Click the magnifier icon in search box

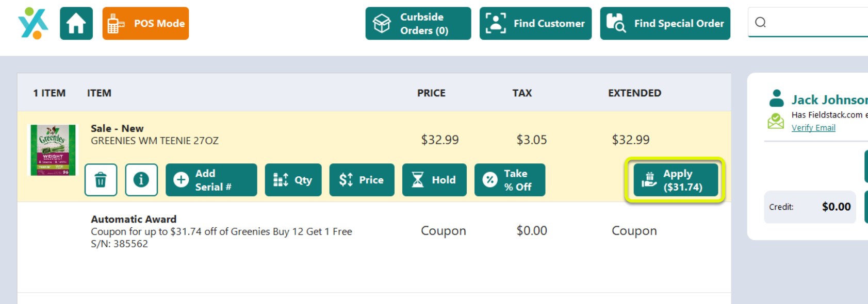[x=760, y=22]
